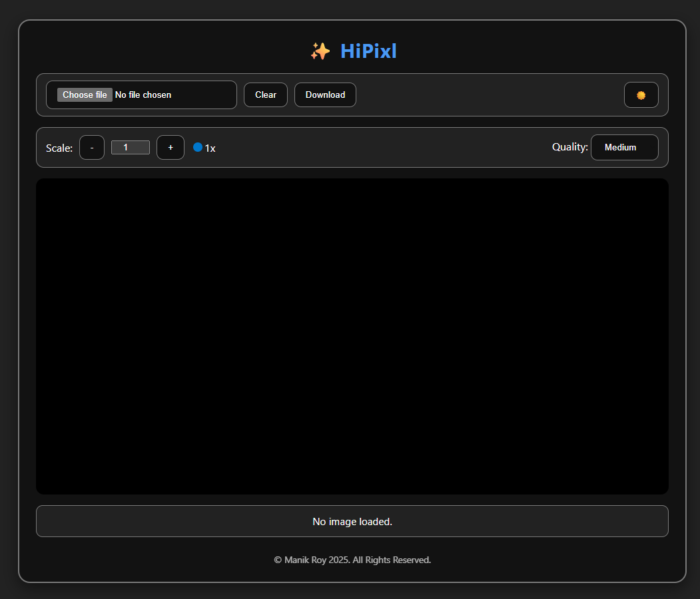Open the Quality dropdown showing Medium
Screen dimensions: 700x599
pyautogui.click(x=624, y=147)
